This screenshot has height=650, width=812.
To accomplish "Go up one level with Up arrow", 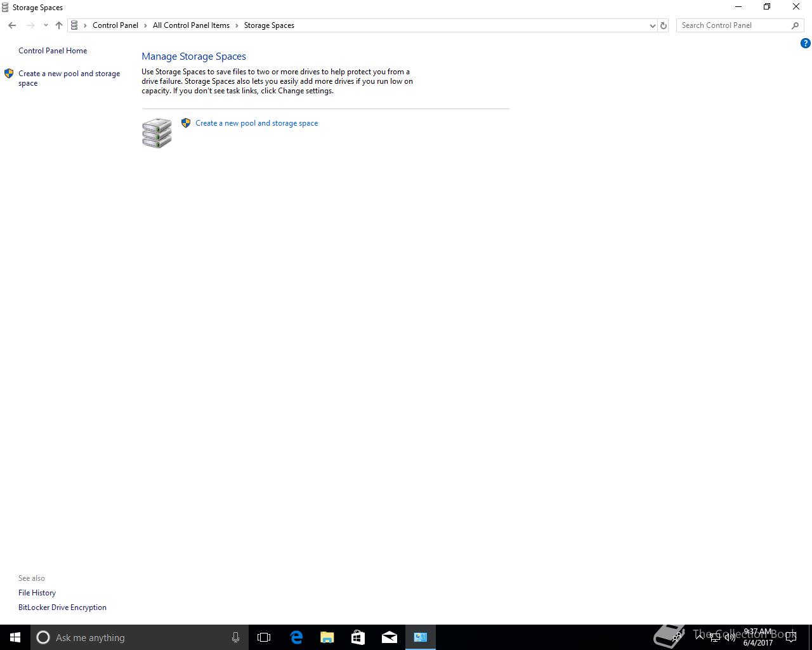I will [59, 25].
